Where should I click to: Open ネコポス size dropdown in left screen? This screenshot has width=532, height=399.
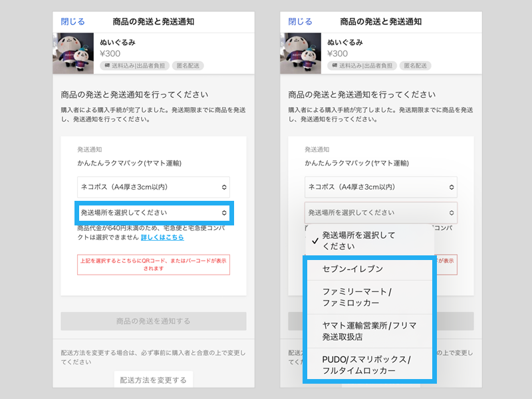coord(154,187)
